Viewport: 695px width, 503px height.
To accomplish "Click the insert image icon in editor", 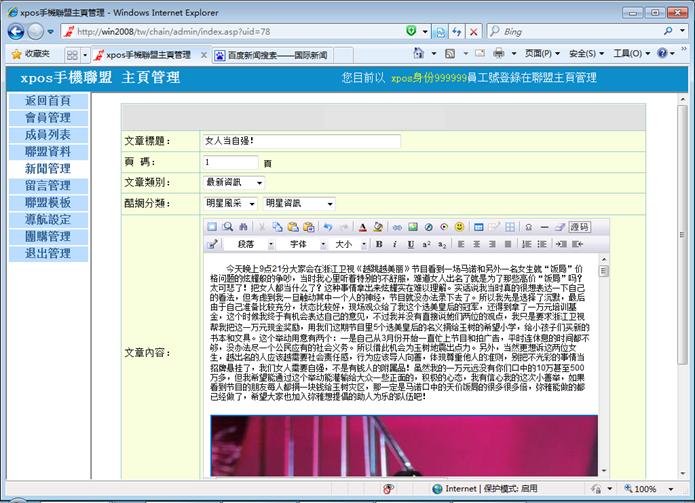I will click(412, 227).
